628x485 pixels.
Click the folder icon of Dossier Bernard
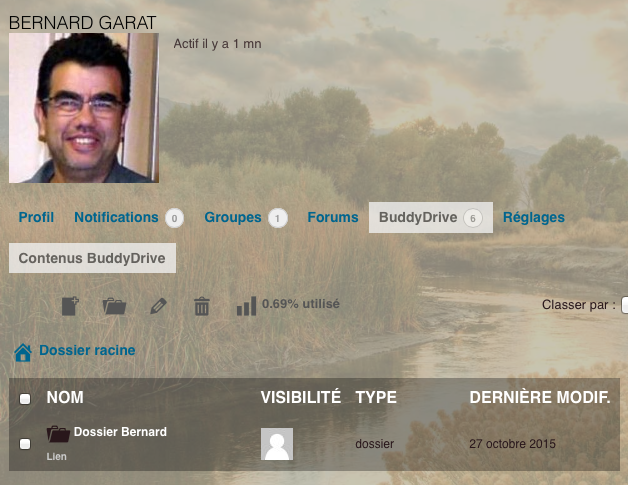click(x=58, y=434)
